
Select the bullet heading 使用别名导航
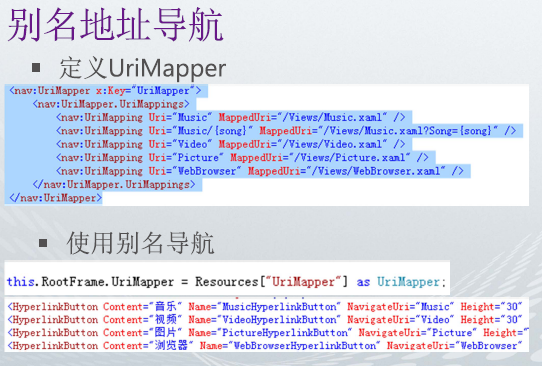[x=140, y=243]
